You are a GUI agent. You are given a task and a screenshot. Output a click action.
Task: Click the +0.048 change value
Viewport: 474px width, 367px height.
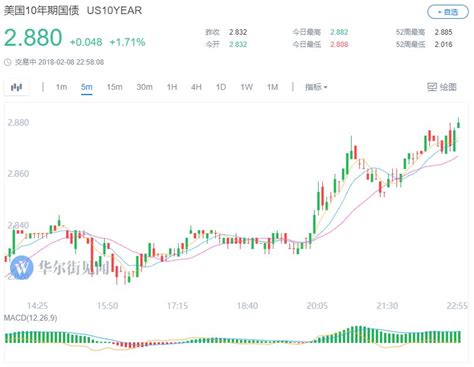86,42
